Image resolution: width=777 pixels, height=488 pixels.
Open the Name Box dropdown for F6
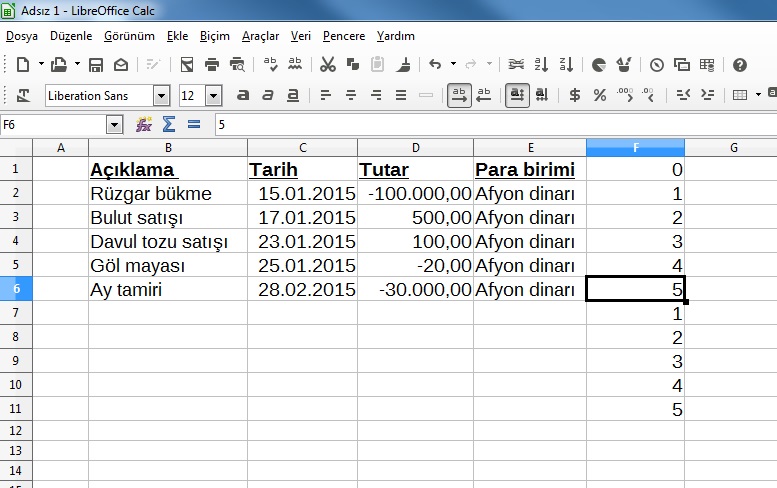(114, 125)
